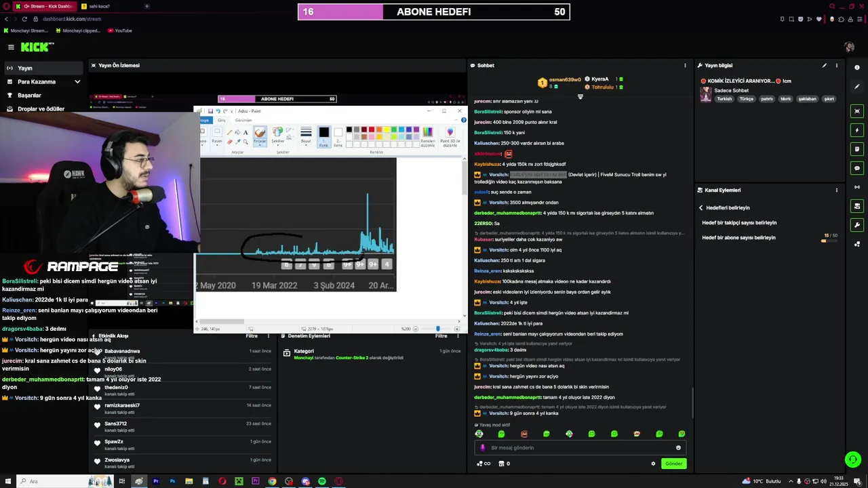Toggle the note panel icon in sidebar
The image size is (868, 488).
[857, 149]
